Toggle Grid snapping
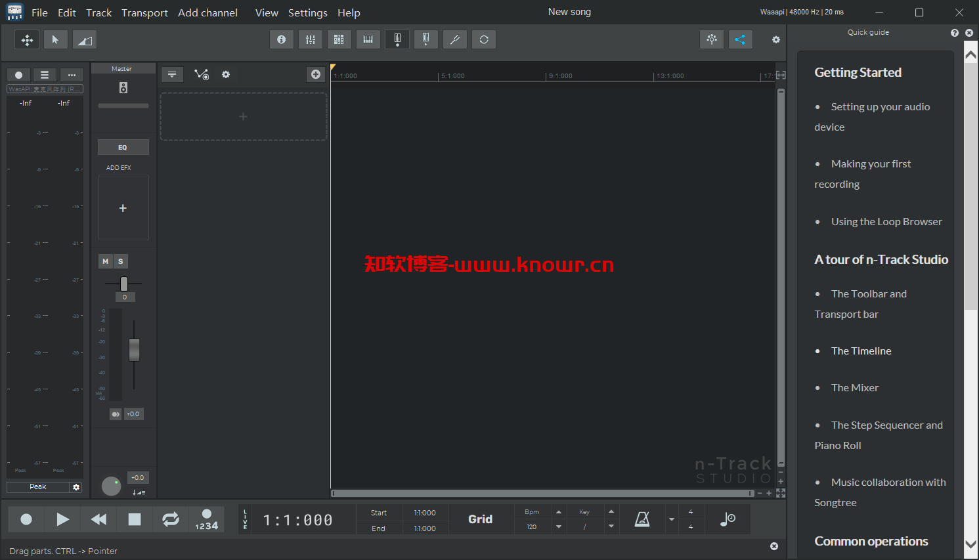 click(480, 519)
